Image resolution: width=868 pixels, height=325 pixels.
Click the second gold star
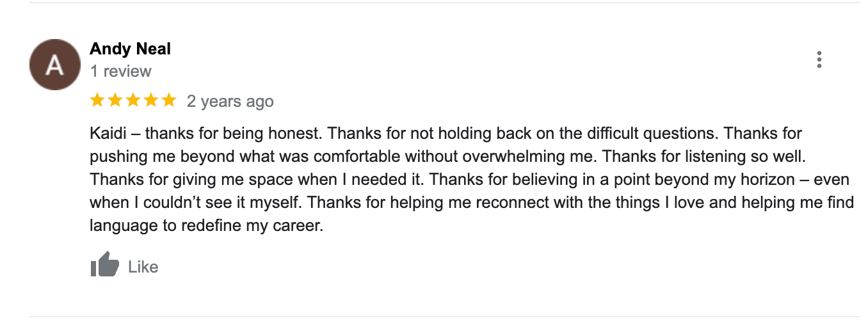tap(115, 100)
